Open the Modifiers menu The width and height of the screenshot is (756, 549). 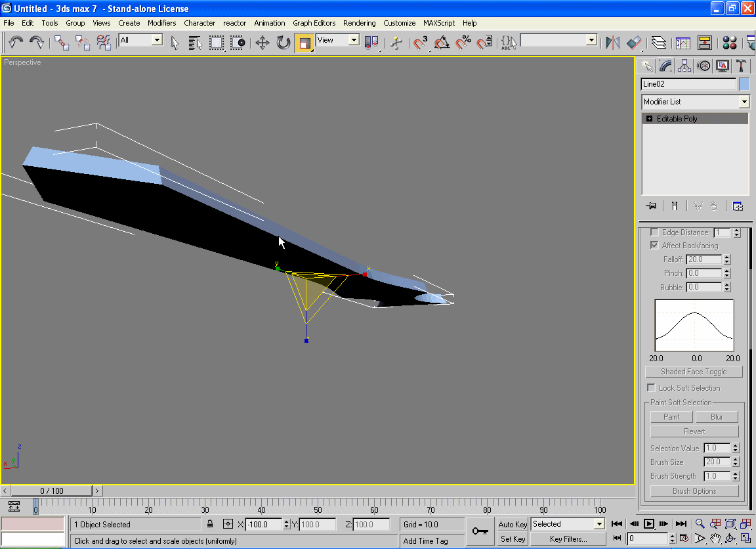pos(161,23)
